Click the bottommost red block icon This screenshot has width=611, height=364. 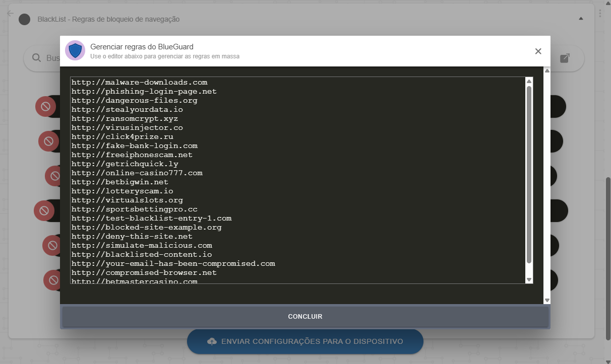click(x=53, y=280)
